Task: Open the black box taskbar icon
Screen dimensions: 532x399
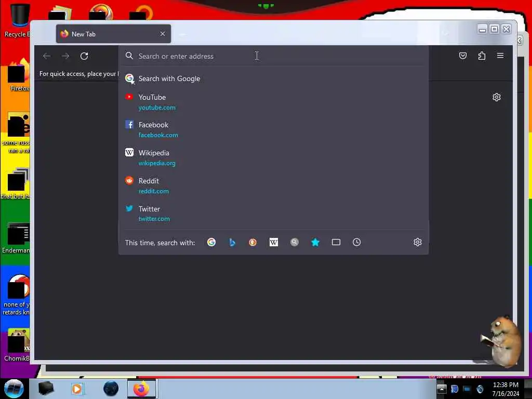Action: click(46, 389)
